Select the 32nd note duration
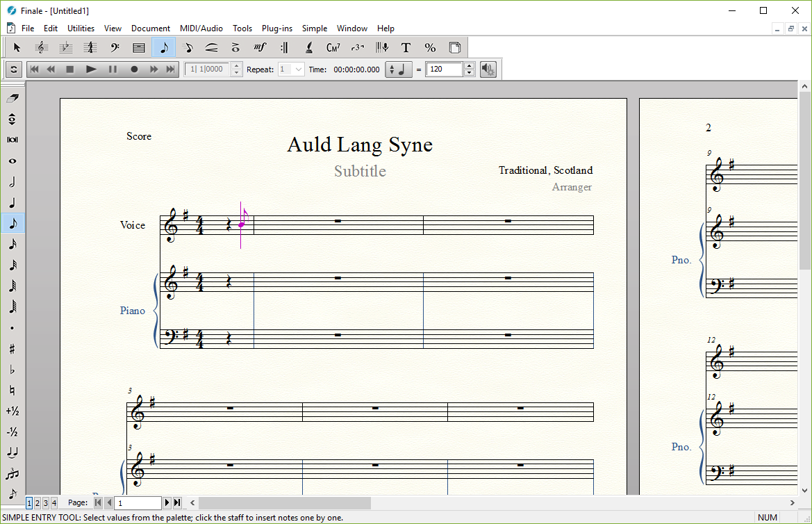812x524 pixels. point(13,265)
